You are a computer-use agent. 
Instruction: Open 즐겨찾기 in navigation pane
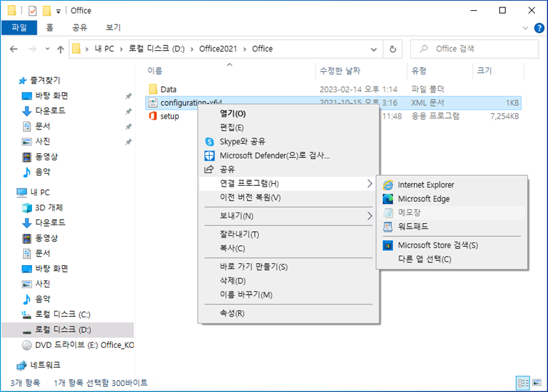(45, 81)
